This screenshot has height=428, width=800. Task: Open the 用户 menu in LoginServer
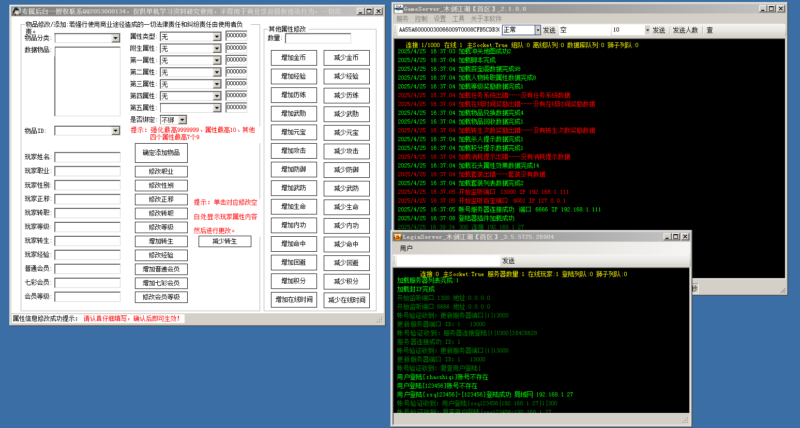[406, 247]
